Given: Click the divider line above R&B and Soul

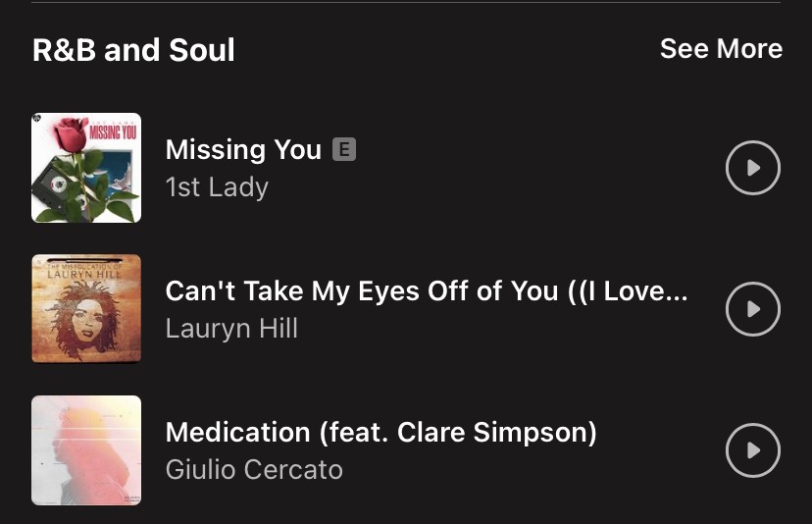Looking at the screenshot, I should pyautogui.click(x=406, y=3).
